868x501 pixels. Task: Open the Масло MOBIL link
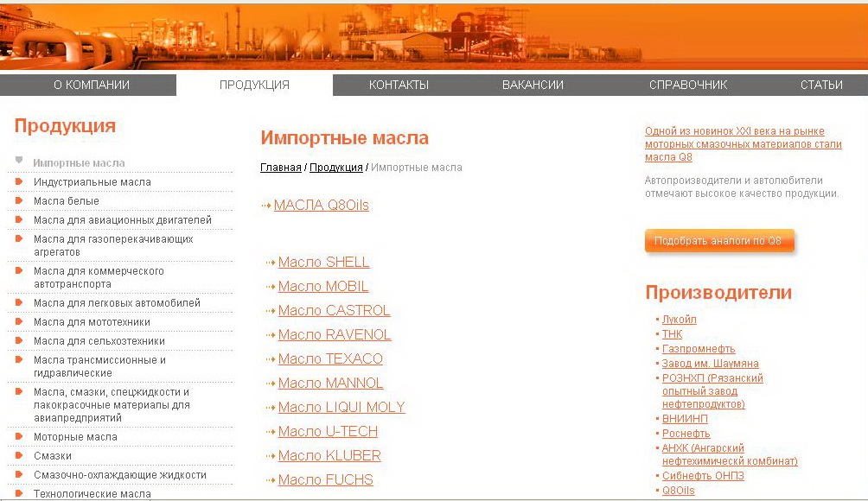322,287
